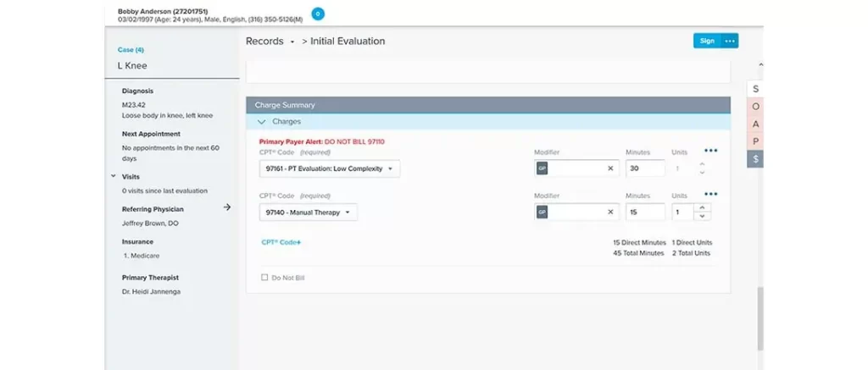This screenshot has height=370, width=868.
Task: Click Jeffrey Brown, DO
Action: [150, 224]
